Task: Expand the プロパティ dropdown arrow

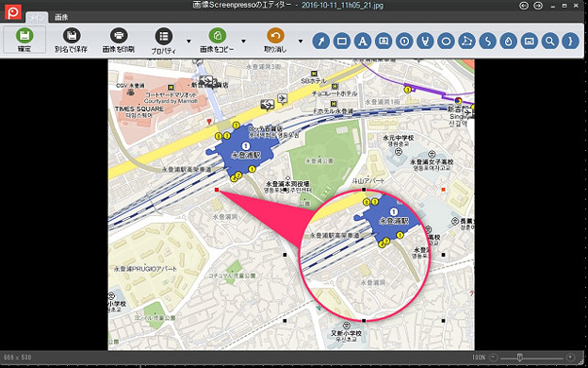Action: click(188, 42)
